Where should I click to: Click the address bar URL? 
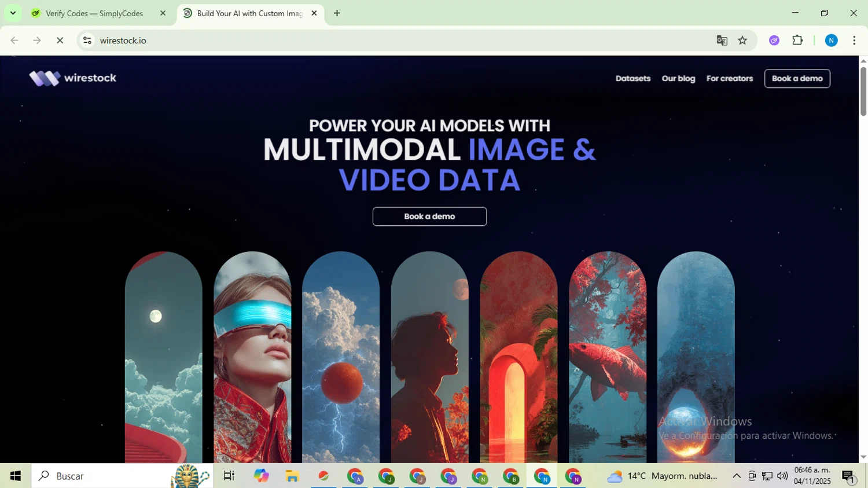(x=123, y=41)
